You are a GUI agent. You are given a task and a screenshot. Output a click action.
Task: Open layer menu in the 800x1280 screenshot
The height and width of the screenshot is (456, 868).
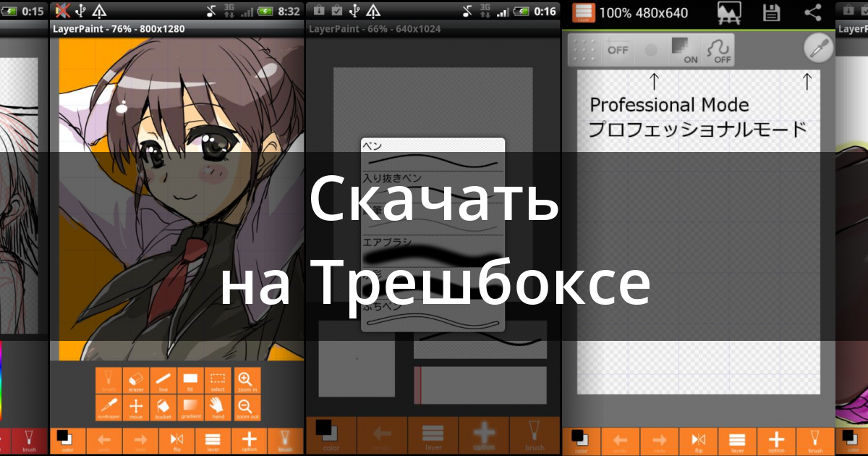click(213, 441)
